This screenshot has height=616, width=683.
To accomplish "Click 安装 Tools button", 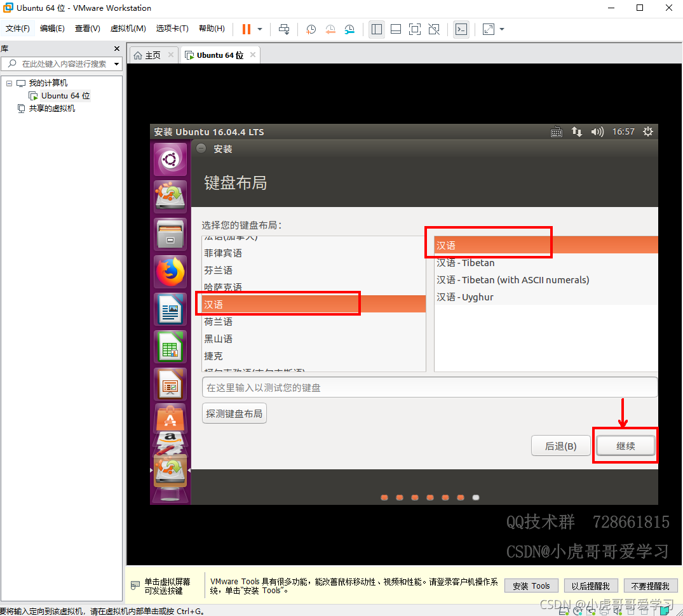I will point(531,586).
